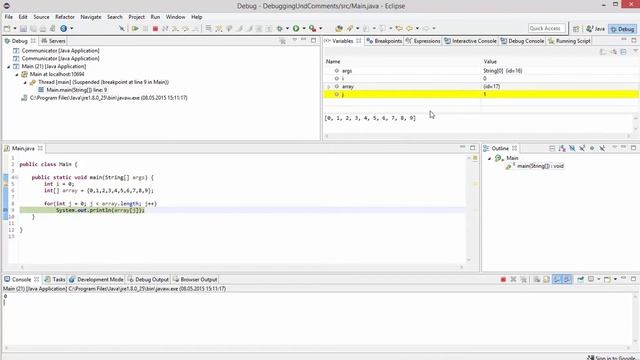Collapse the Main class in Outline
This screenshot has height=360, width=640.
pos(489,158)
